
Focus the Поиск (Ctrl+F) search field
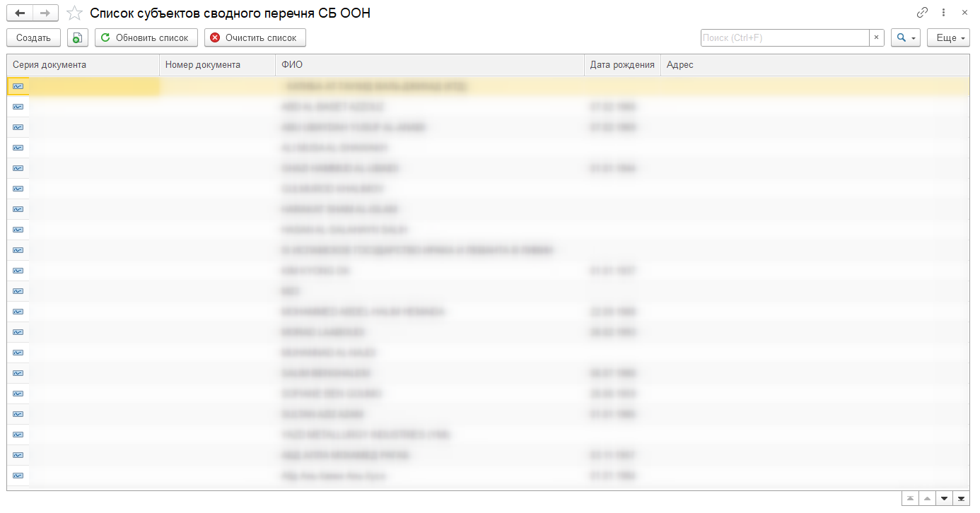(x=785, y=37)
